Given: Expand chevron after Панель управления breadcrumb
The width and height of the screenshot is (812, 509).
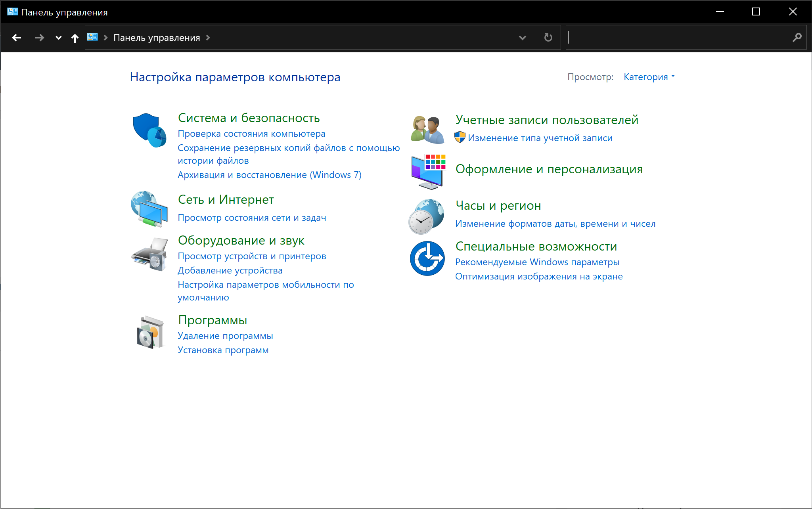Looking at the screenshot, I should 208,38.
